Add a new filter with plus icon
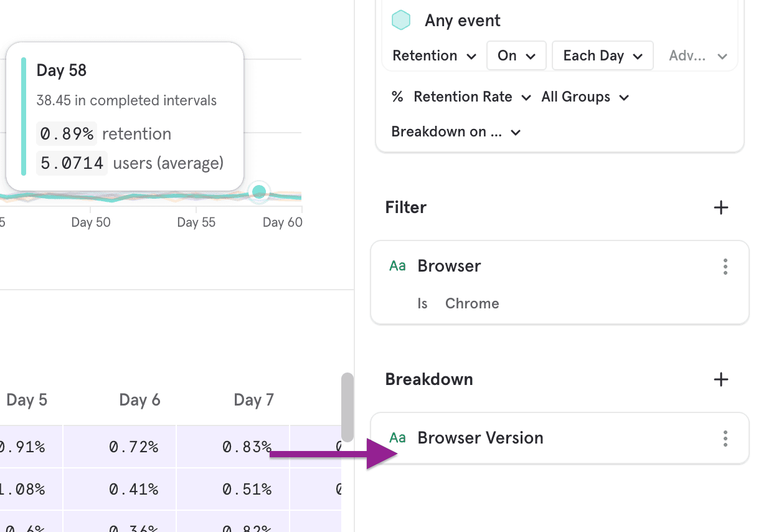Viewport: 761px width, 532px height. coord(721,207)
